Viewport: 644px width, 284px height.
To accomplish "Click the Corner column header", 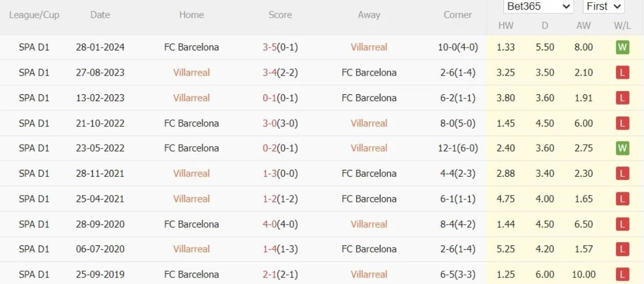I will 458,15.
